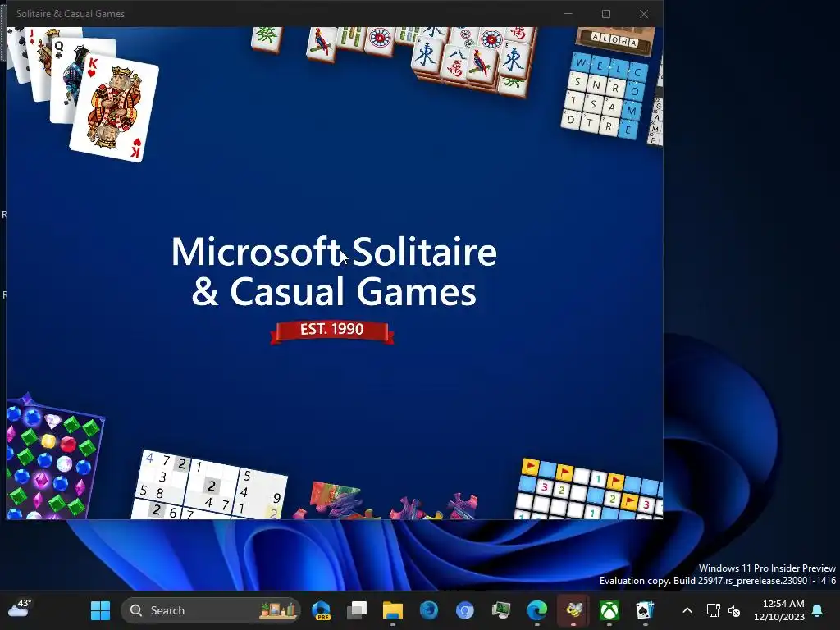Open the Xbox app from the taskbar
Image resolution: width=840 pixels, height=630 pixels.
pos(609,610)
